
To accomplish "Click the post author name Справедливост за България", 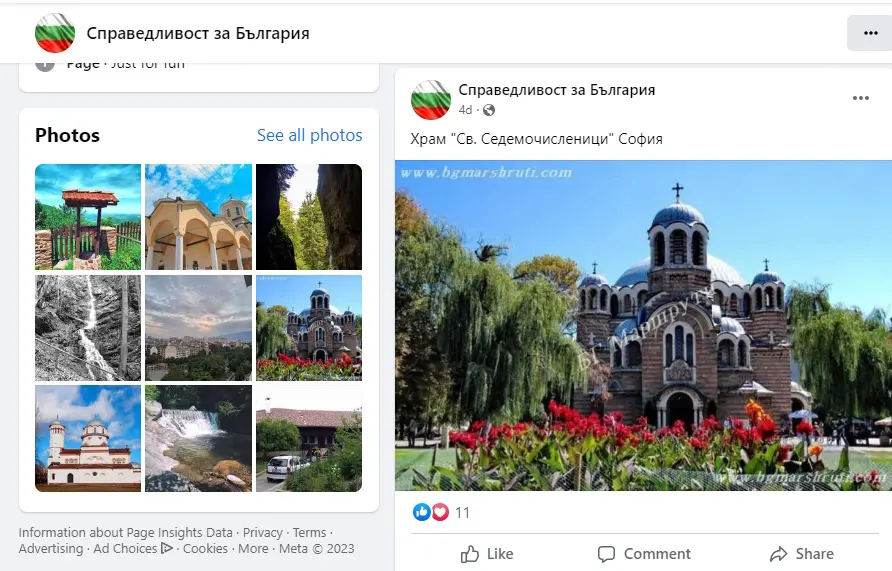I will pos(557,90).
